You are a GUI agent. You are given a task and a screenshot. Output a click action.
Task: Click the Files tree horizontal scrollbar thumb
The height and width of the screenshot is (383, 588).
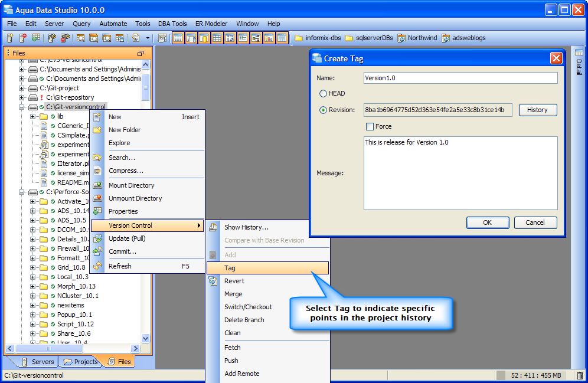click(49, 349)
